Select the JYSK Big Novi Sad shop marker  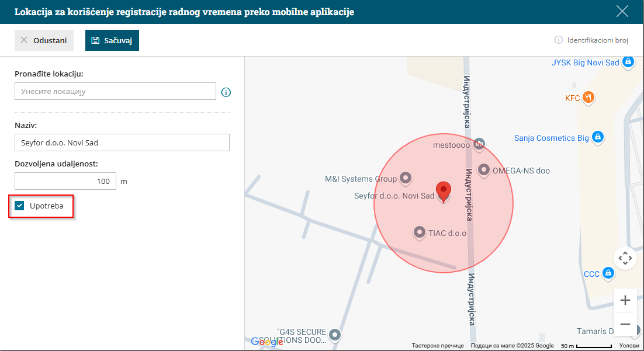click(x=628, y=62)
